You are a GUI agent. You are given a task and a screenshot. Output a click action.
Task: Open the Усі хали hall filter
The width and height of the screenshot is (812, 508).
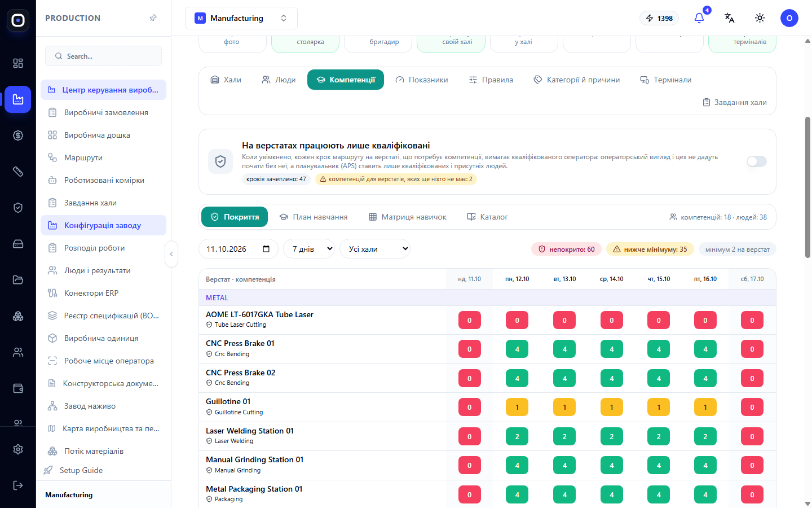pyautogui.click(x=374, y=249)
